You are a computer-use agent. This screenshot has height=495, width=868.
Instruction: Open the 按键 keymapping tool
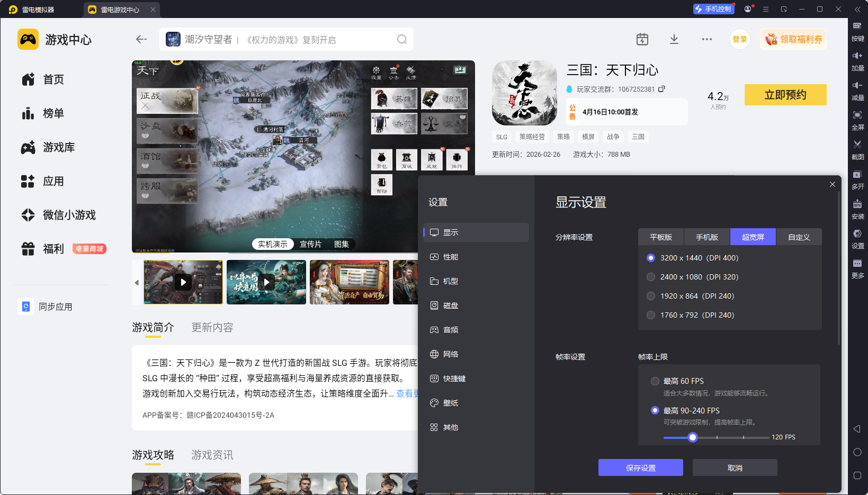click(857, 31)
